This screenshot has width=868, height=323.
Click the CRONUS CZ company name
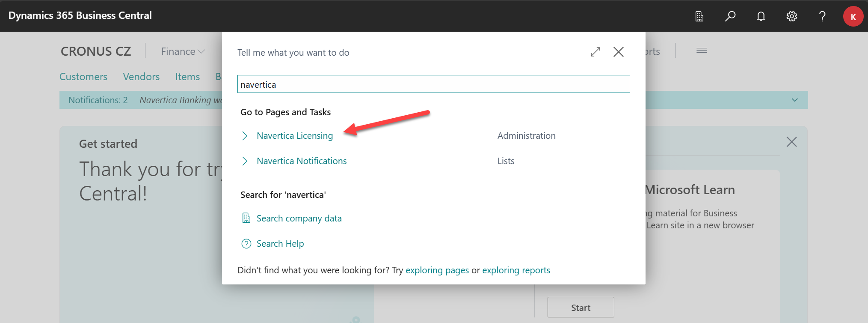[x=96, y=51]
